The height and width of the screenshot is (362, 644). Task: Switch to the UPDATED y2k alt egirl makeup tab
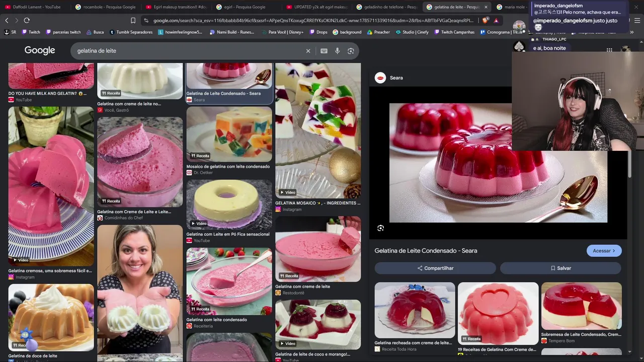316,7
